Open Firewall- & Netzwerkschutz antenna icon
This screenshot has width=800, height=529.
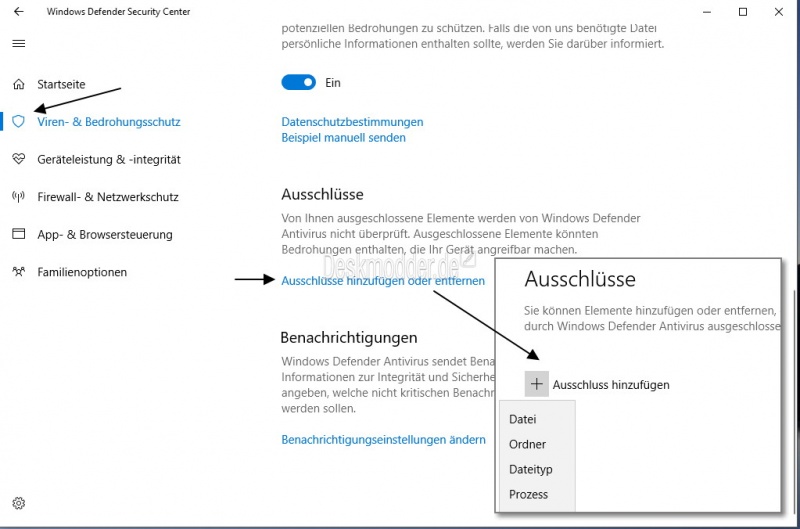click(x=18, y=197)
